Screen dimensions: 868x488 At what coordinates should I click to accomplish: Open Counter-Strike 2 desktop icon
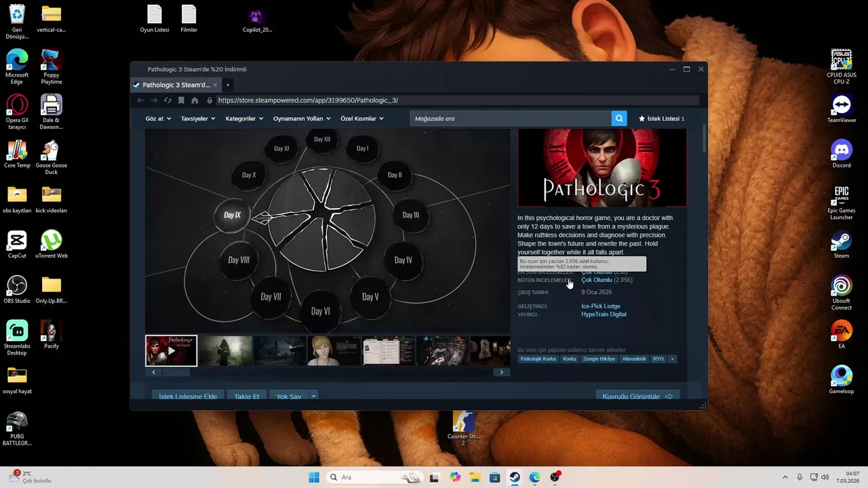[x=464, y=428]
